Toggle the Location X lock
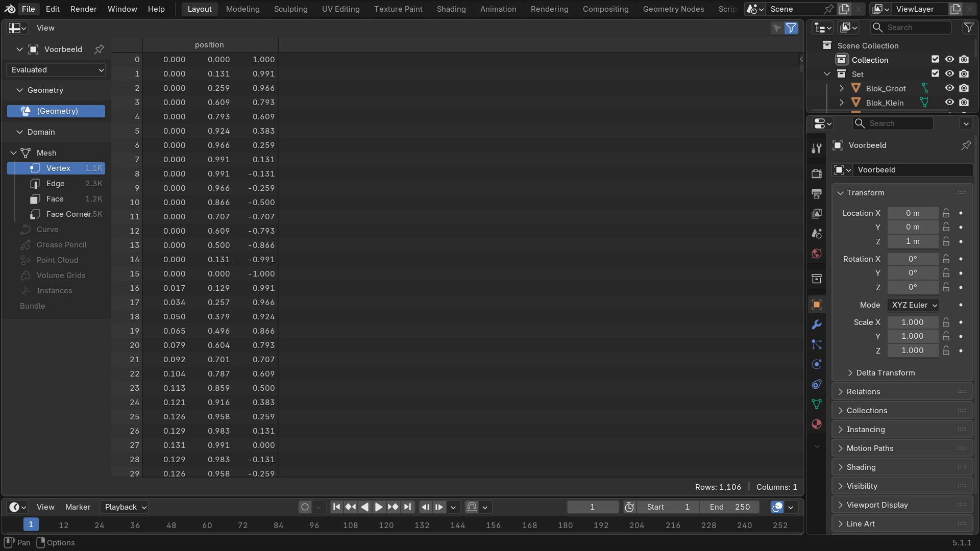Image resolution: width=980 pixels, height=551 pixels. (946, 213)
